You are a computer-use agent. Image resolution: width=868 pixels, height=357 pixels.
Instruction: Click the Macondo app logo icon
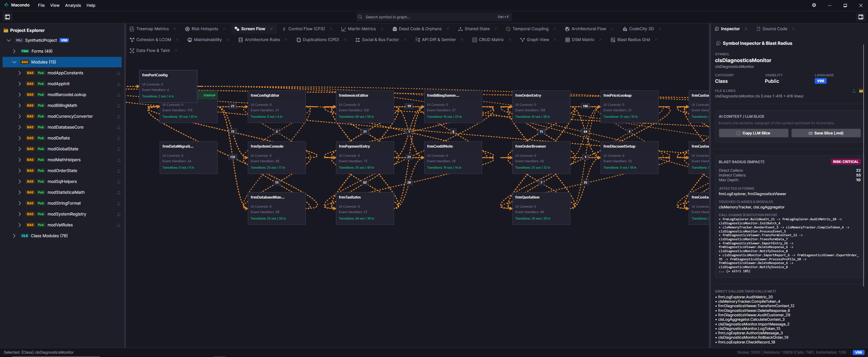click(x=6, y=5)
